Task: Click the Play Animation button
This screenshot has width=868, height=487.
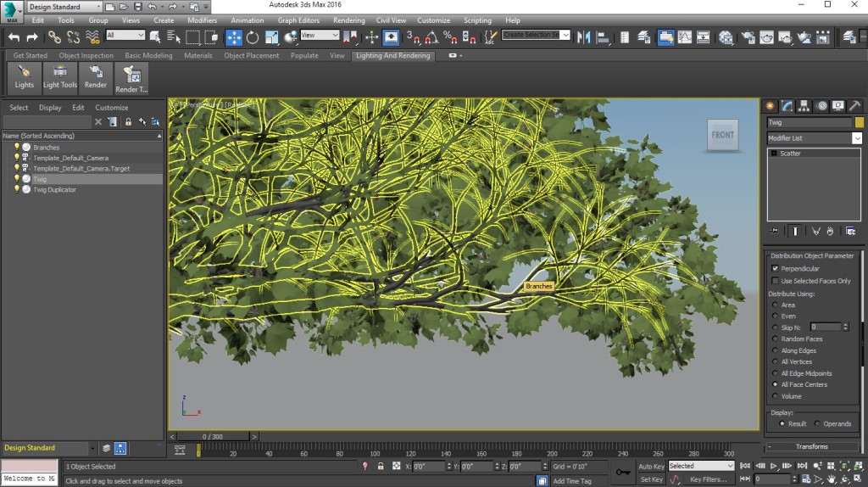Action: pos(774,467)
